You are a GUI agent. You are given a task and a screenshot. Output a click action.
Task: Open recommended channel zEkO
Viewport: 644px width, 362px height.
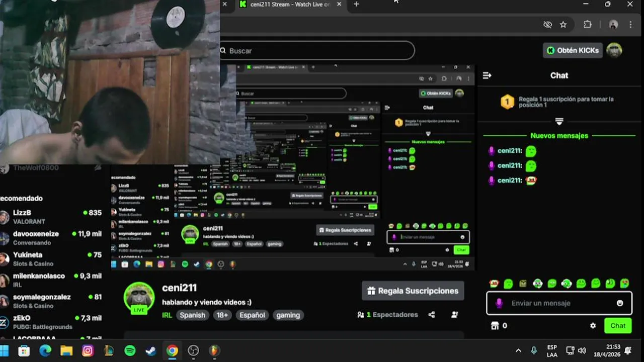[x=50, y=322]
